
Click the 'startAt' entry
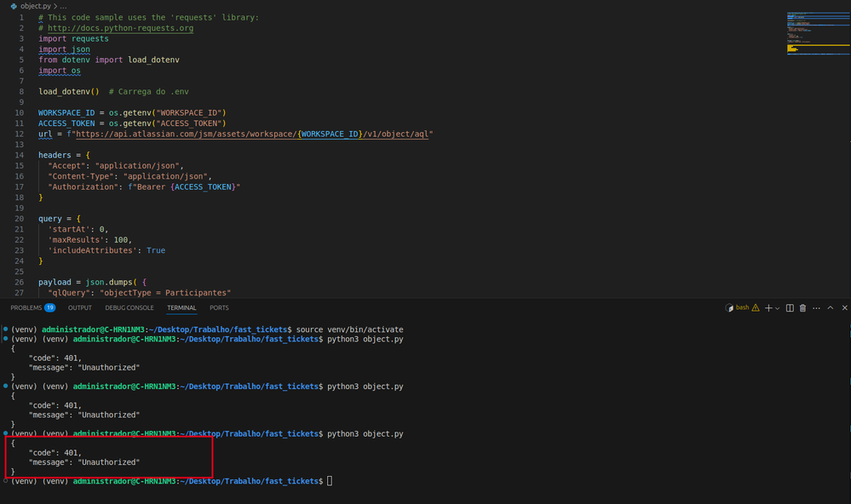point(78,229)
